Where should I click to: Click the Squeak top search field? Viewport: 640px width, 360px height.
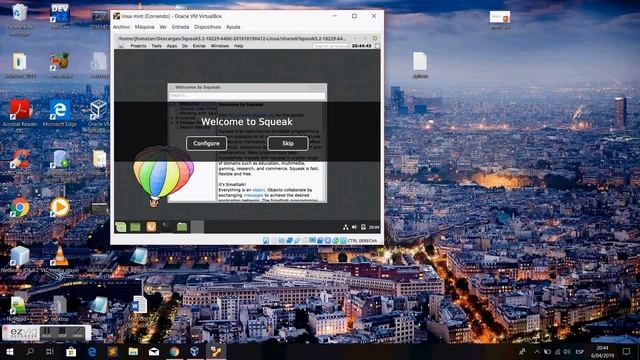point(331,46)
